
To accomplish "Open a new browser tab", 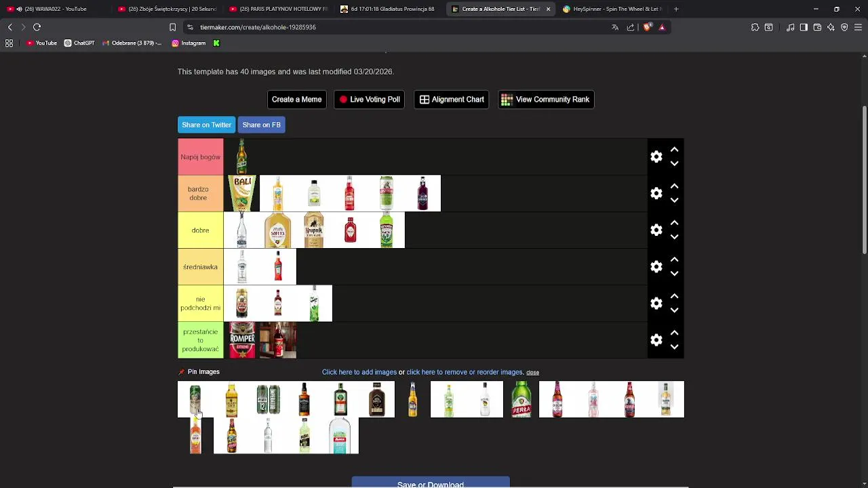I will pos(676,9).
